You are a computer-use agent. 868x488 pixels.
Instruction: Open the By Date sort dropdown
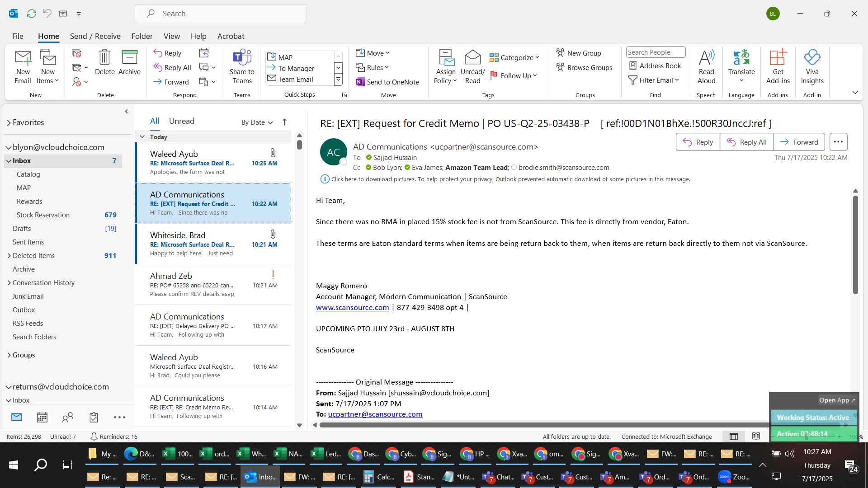pos(257,122)
